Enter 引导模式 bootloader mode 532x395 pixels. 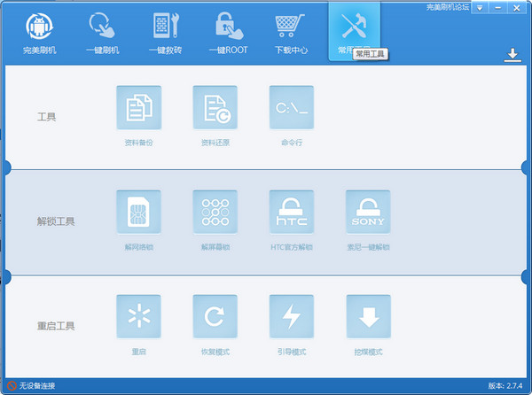point(291,317)
